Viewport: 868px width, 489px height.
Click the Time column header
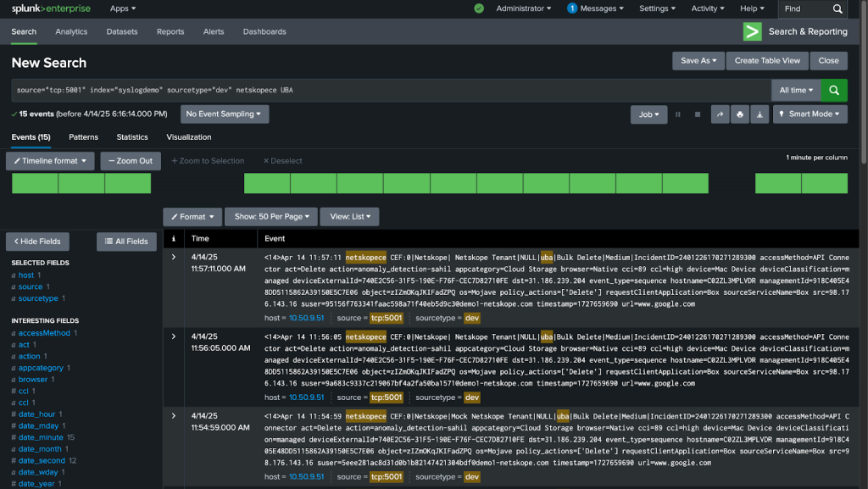pos(200,238)
